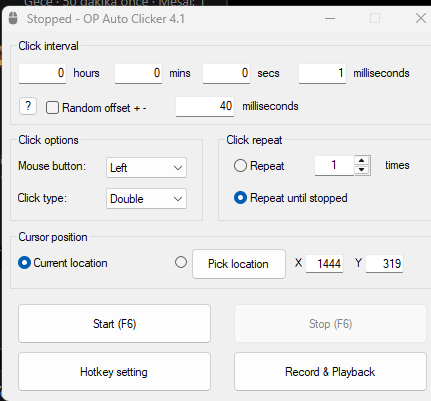Select Current location radio button
Image resolution: width=431 pixels, height=401 pixels.
tap(24, 263)
